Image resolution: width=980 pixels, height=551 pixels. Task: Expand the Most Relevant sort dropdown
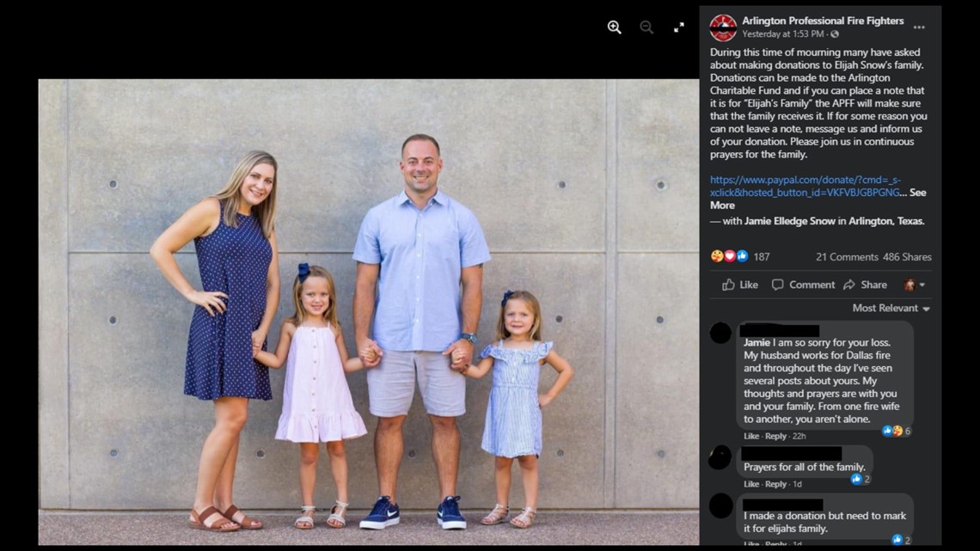(891, 308)
